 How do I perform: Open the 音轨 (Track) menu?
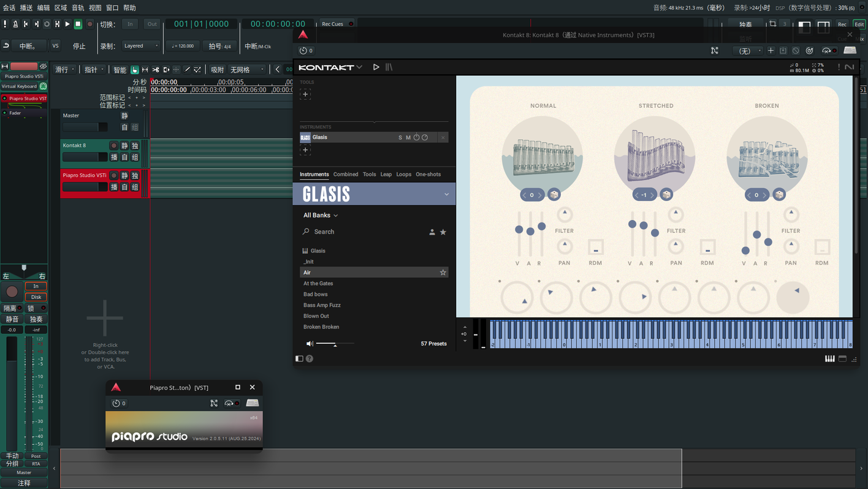[78, 8]
